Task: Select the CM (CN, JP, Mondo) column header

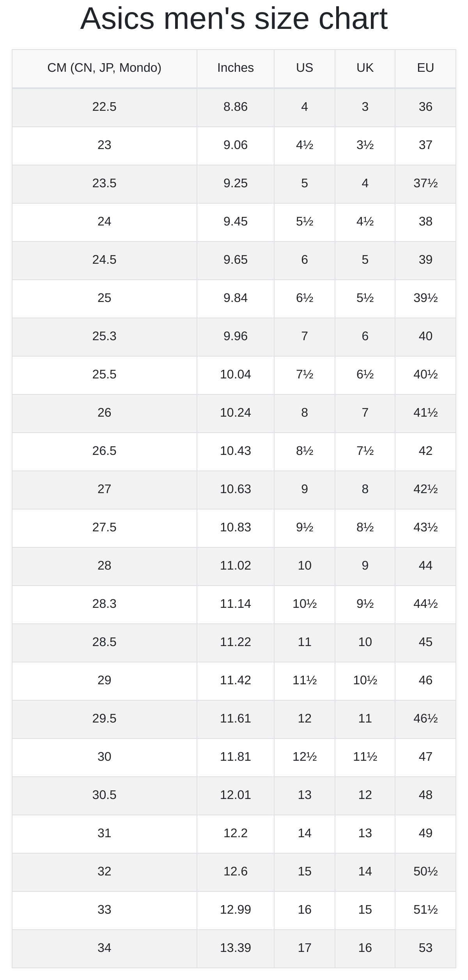Action: tap(105, 68)
